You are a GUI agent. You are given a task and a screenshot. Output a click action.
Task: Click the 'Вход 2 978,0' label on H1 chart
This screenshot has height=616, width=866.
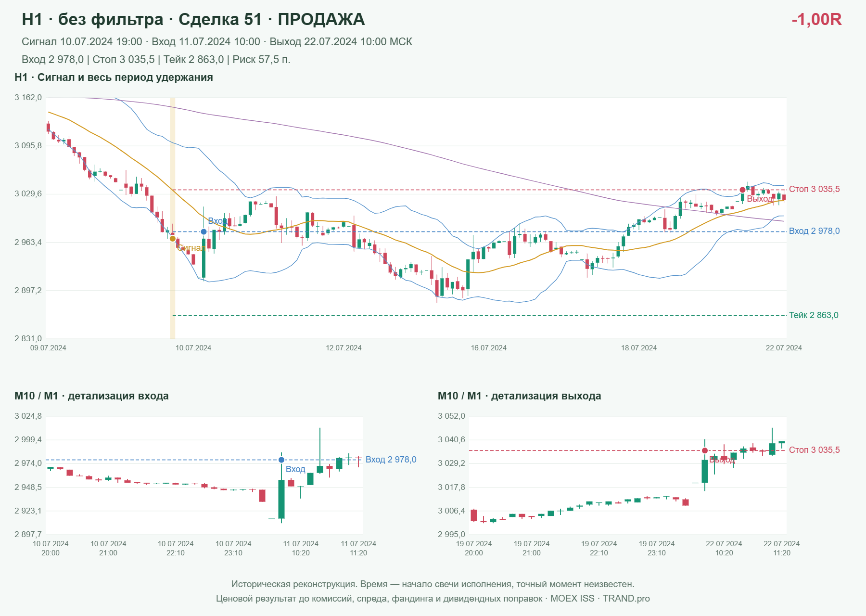pyautogui.click(x=815, y=231)
